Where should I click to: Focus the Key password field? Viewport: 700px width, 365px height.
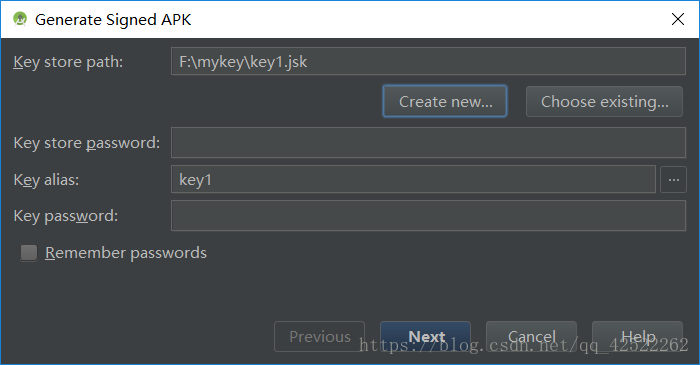point(428,216)
